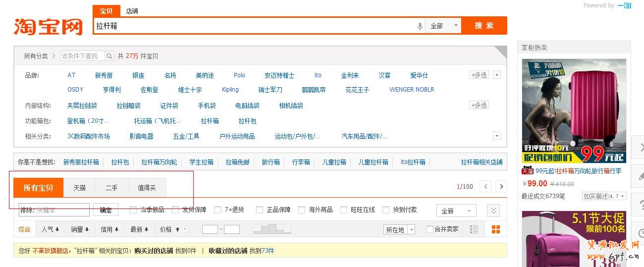The width and height of the screenshot is (644, 267).
Task: Open the 全新 condition dropdown
Action: click(456, 211)
